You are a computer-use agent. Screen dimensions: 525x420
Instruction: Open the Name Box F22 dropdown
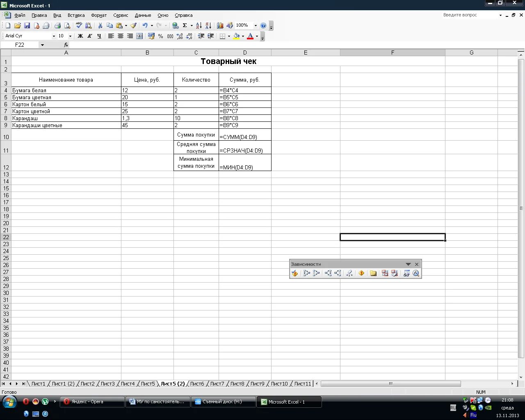[42, 45]
